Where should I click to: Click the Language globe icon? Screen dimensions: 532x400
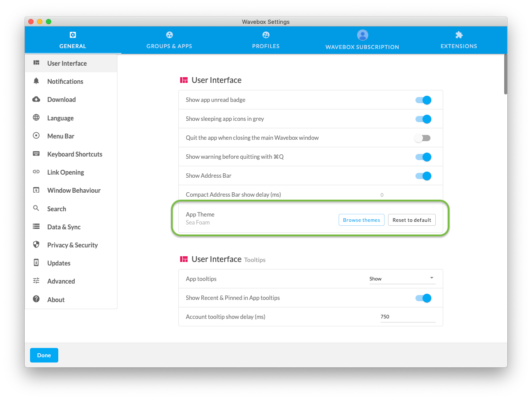tap(37, 118)
